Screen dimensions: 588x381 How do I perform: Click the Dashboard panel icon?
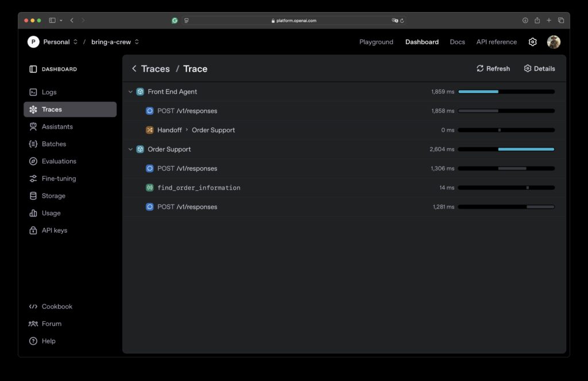coord(33,69)
